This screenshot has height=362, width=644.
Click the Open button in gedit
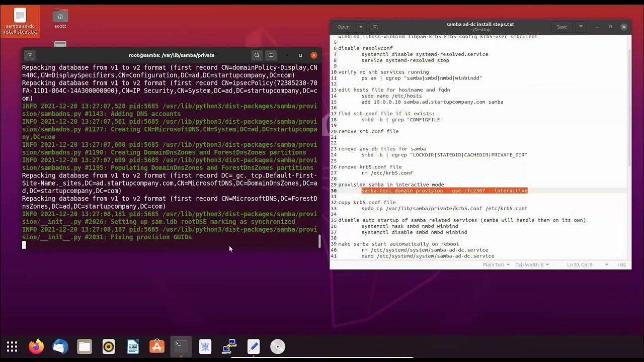[x=344, y=27]
